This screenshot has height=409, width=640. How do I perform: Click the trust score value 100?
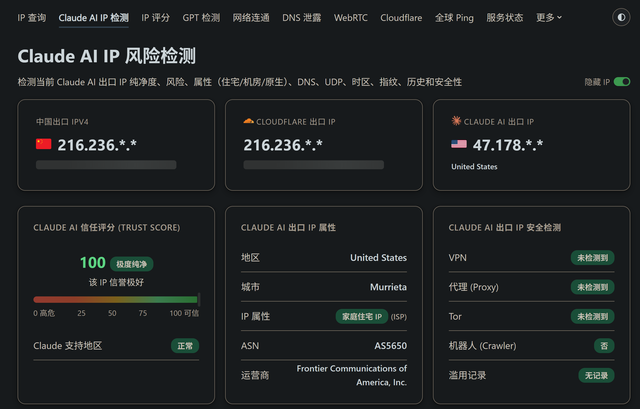(x=93, y=262)
